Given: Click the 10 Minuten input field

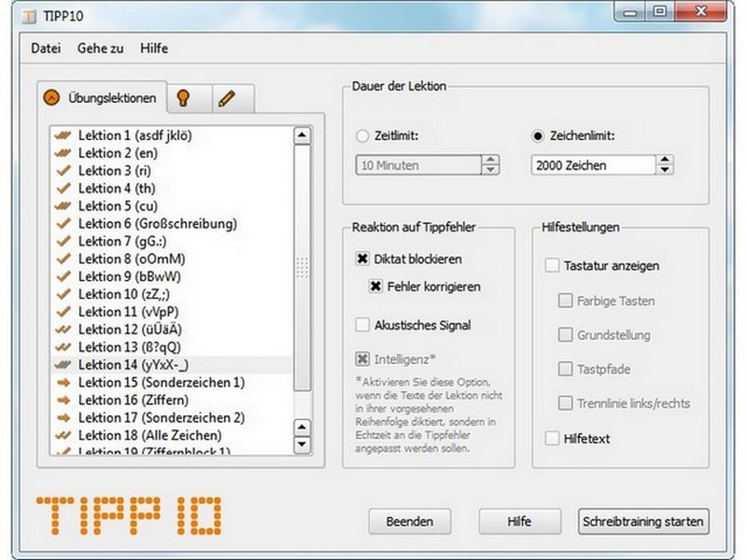Looking at the screenshot, I should [418, 165].
